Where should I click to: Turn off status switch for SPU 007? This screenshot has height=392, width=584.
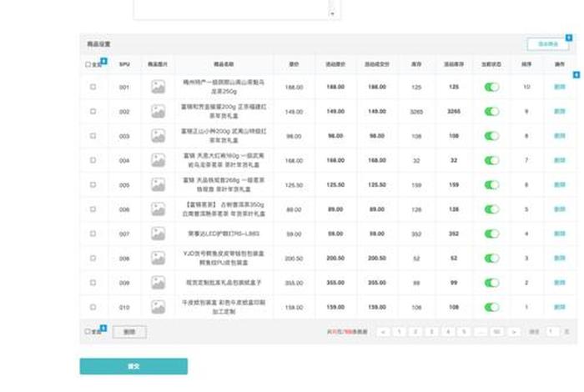click(491, 234)
